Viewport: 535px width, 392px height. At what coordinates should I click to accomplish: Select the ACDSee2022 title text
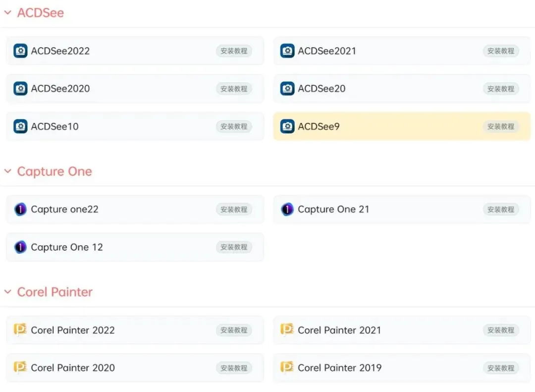tap(60, 51)
